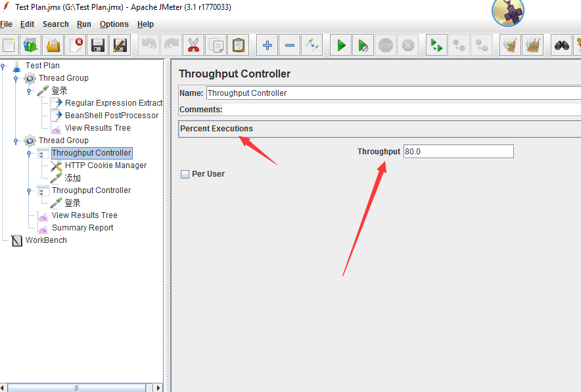Open the Search menu
This screenshot has width=581, height=392.
tap(56, 24)
